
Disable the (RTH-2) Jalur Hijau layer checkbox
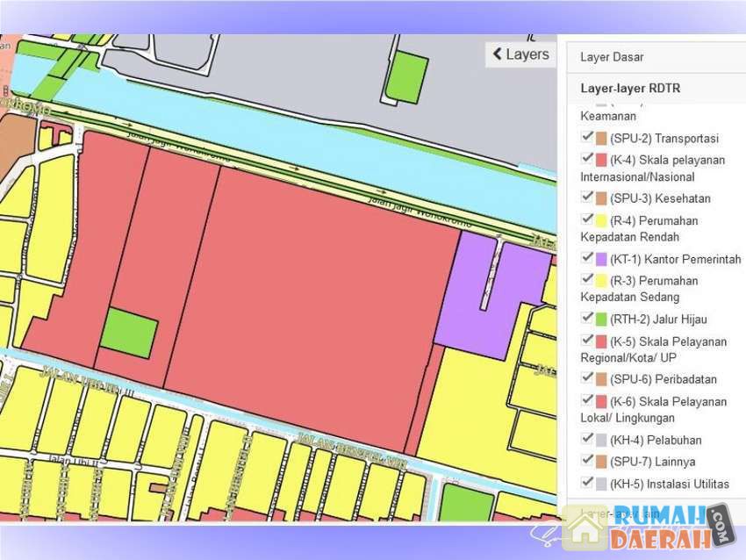(587, 319)
